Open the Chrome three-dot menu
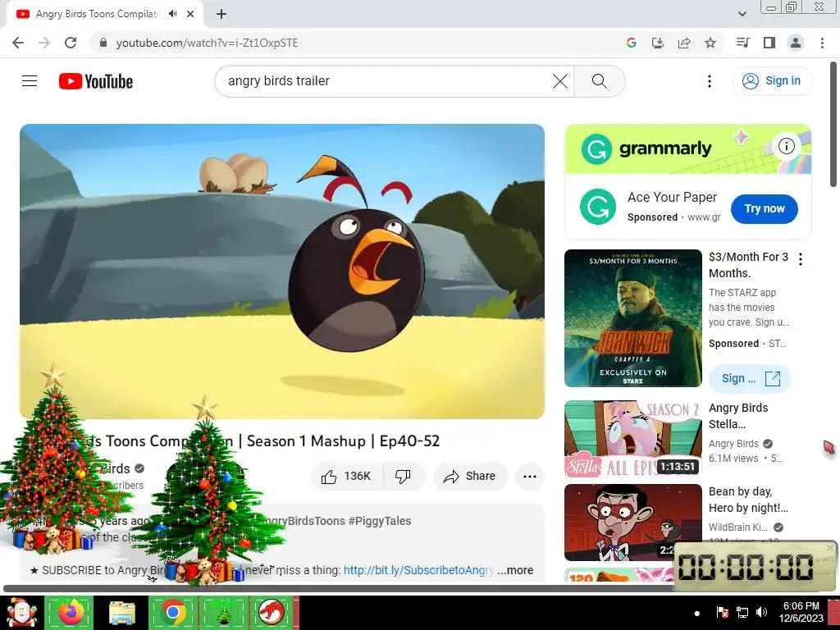This screenshot has height=630, width=840. point(822,43)
